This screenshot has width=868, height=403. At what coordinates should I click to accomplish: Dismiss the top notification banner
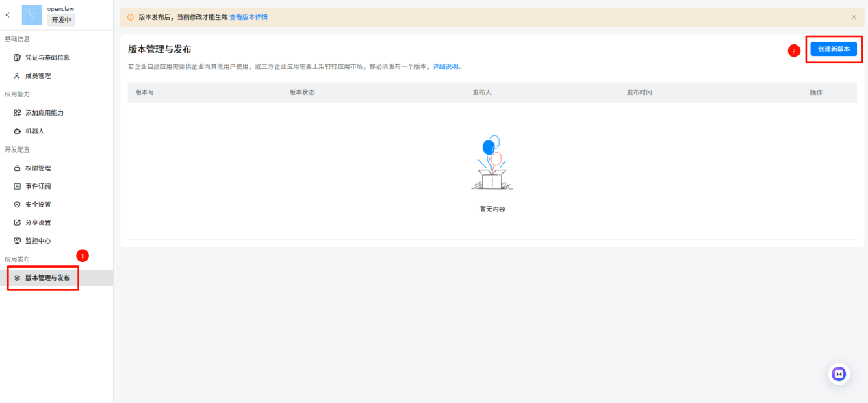tap(855, 16)
